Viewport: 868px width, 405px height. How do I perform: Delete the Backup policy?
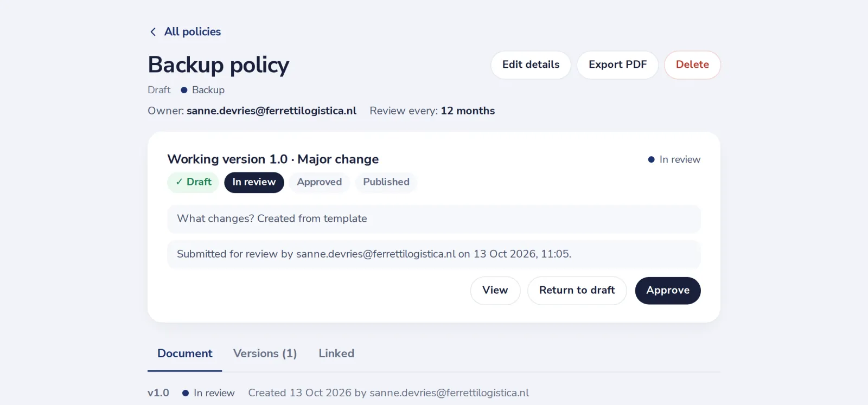(692, 65)
